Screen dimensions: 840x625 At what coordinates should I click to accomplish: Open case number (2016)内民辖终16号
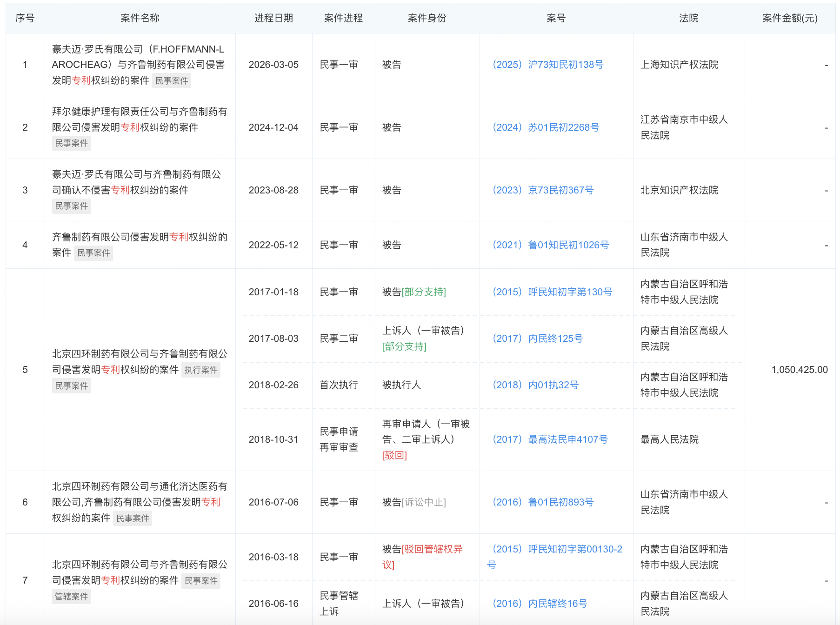point(540,604)
